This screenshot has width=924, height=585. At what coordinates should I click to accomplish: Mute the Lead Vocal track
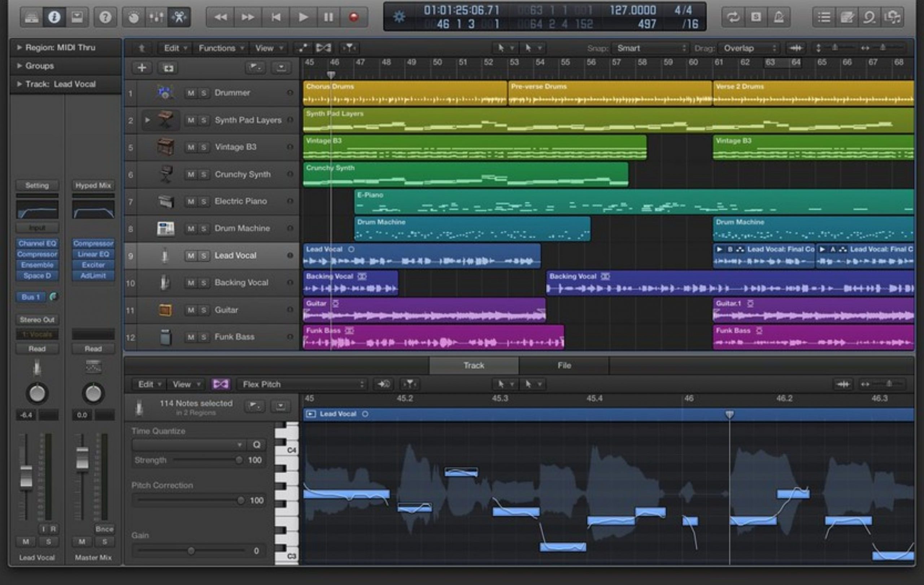[x=191, y=256]
